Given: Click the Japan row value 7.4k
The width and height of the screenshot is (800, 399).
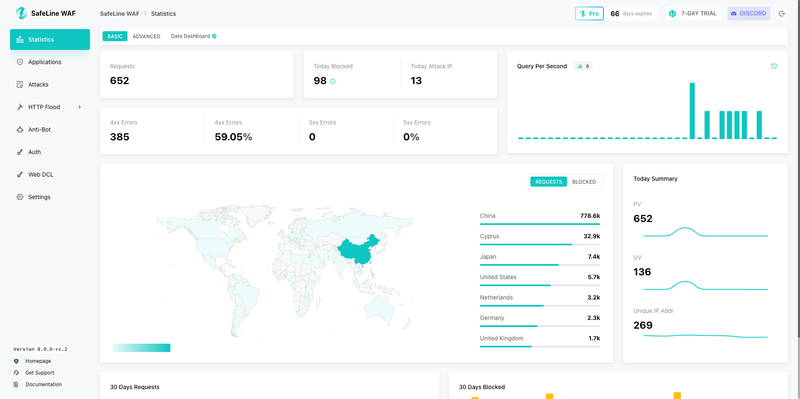Looking at the screenshot, I should tap(593, 257).
